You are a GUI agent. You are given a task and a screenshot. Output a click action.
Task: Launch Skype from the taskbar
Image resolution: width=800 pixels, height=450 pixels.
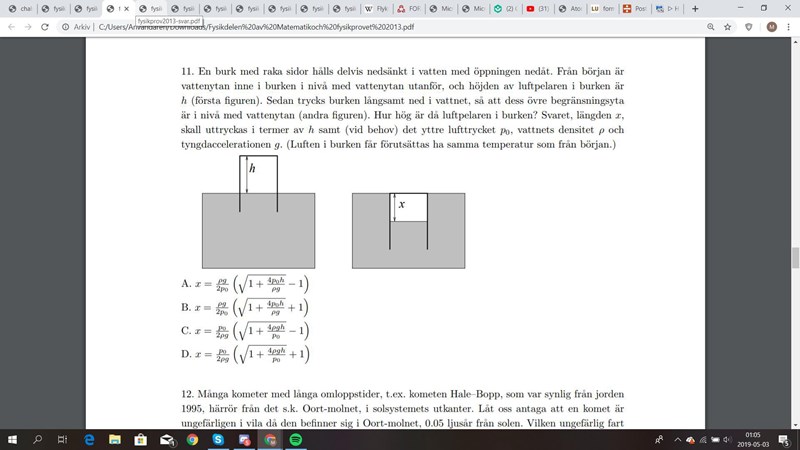click(x=218, y=439)
